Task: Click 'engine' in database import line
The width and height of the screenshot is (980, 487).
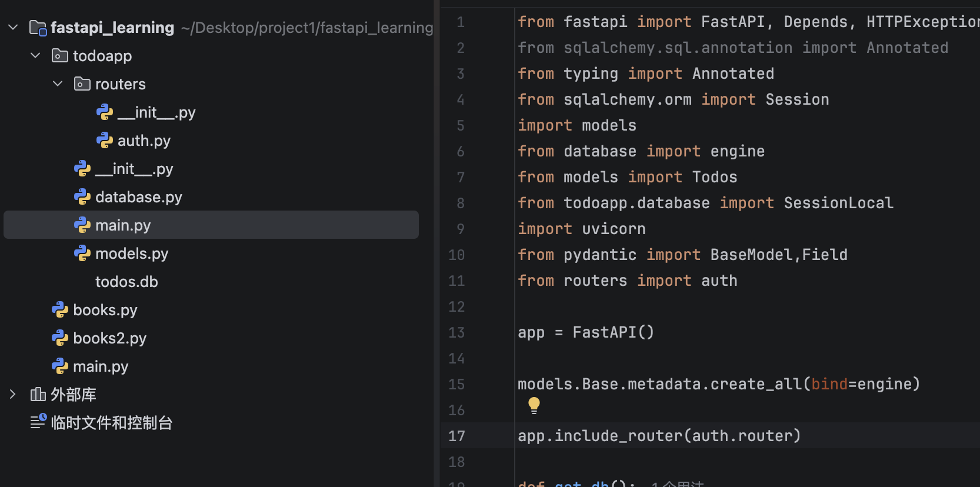Action: [x=738, y=151]
